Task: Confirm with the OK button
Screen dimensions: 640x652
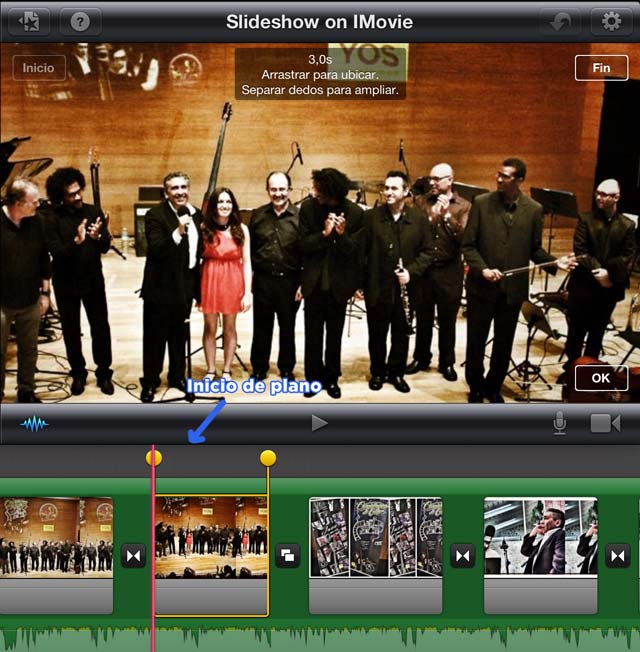Action: pyautogui.click(x=601, y=378)
